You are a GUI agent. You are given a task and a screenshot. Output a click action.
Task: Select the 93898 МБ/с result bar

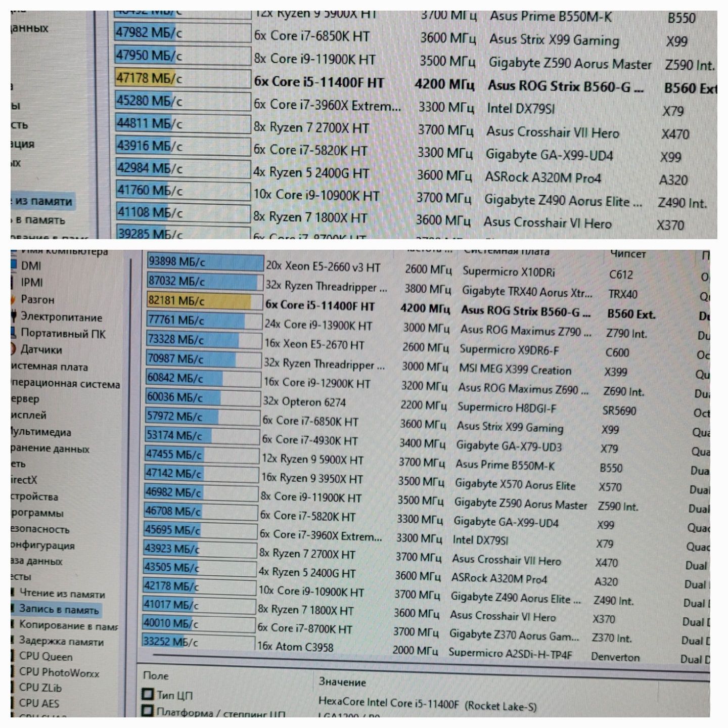click(x=205, y=262)
